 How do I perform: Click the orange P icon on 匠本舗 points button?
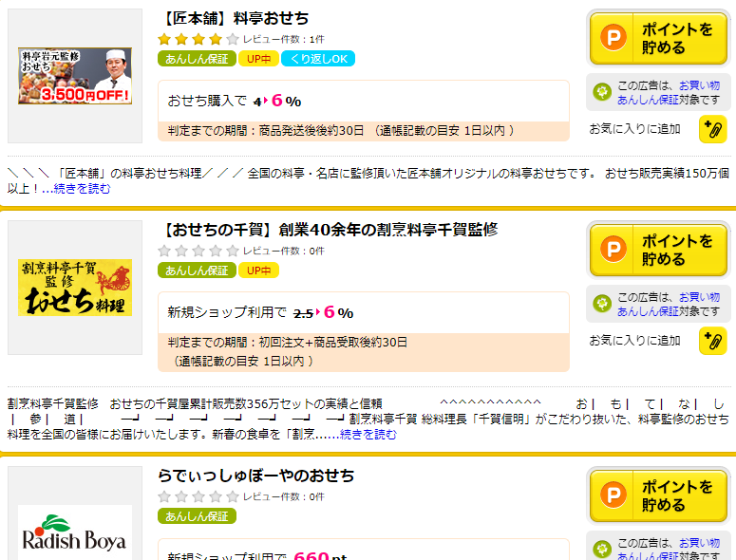tap(613, 38)
